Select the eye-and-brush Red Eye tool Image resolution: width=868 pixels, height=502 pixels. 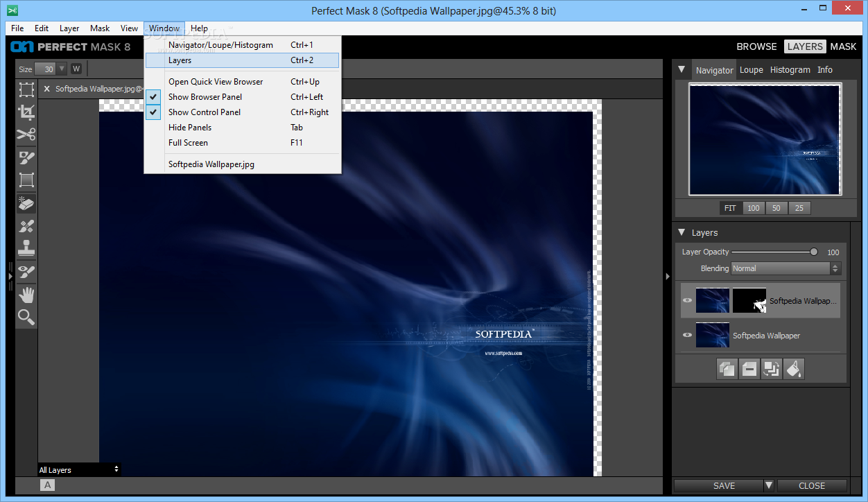pos(26,272)
